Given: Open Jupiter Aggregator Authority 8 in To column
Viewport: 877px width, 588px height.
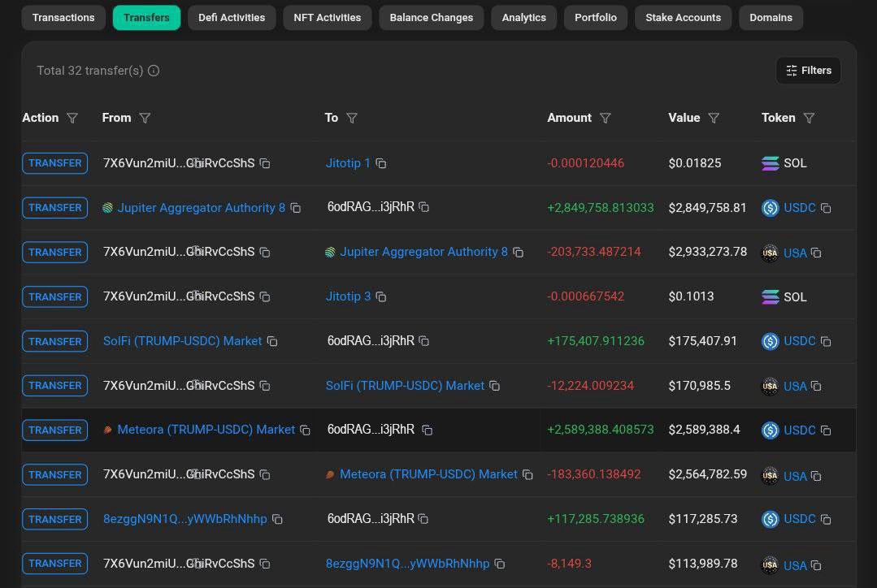Looking at the screenshot, I should [x=424, y=252].
